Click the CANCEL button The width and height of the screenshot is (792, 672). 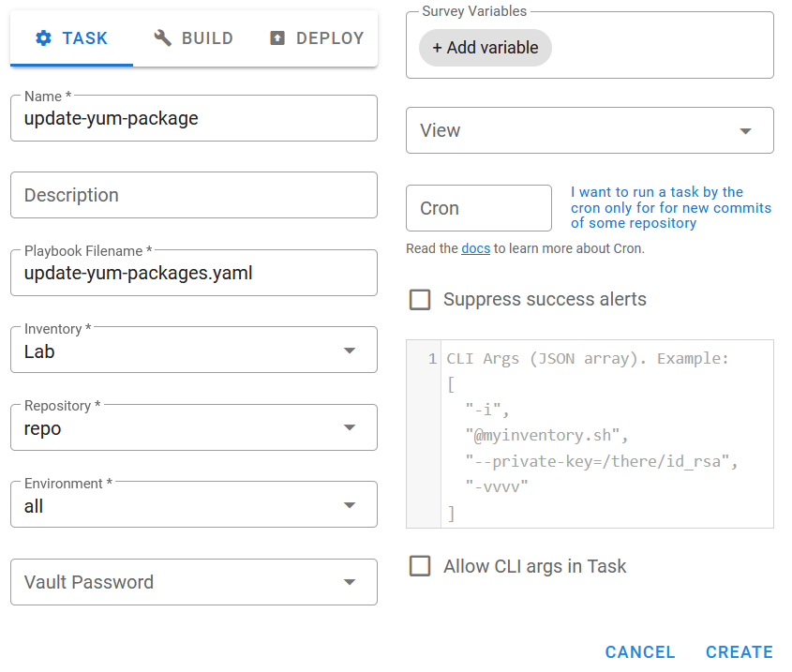640,652
